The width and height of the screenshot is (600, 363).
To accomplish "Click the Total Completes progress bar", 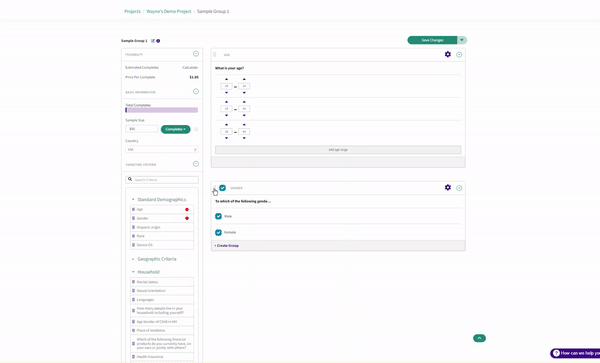I will [161, 110].
